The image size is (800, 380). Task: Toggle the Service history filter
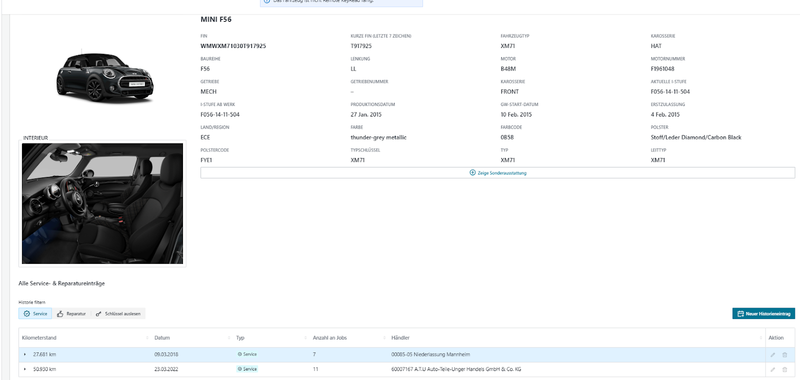pyautogui.click(x=35, y=314)
